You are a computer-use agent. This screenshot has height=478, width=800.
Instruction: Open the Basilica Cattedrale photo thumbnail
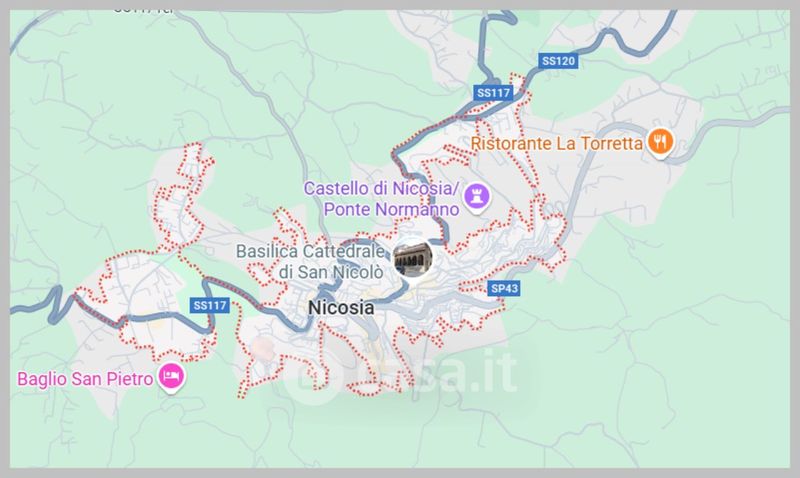point(413,258)
